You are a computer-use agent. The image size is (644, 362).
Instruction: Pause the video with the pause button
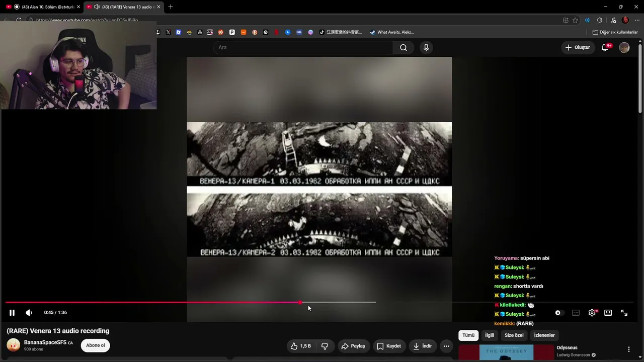point(12,313)
